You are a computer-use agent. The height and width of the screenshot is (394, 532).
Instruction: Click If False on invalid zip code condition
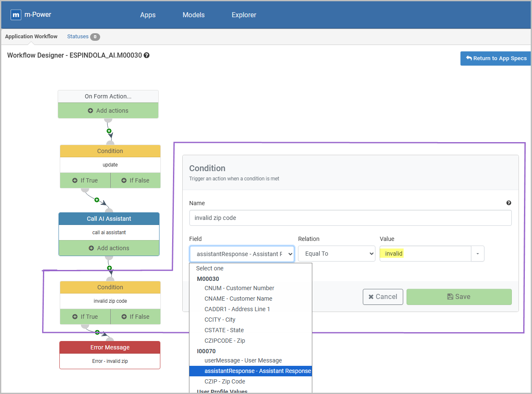click(135, 317)
